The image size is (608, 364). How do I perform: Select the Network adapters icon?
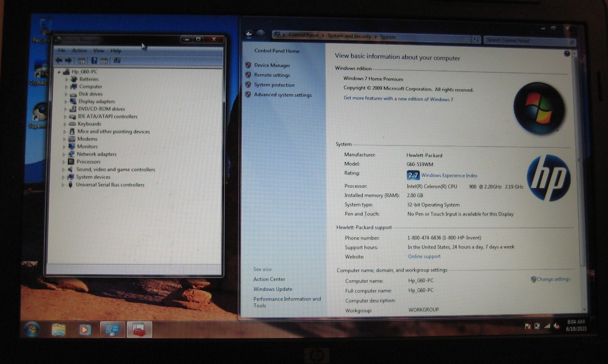click(71, 154)
